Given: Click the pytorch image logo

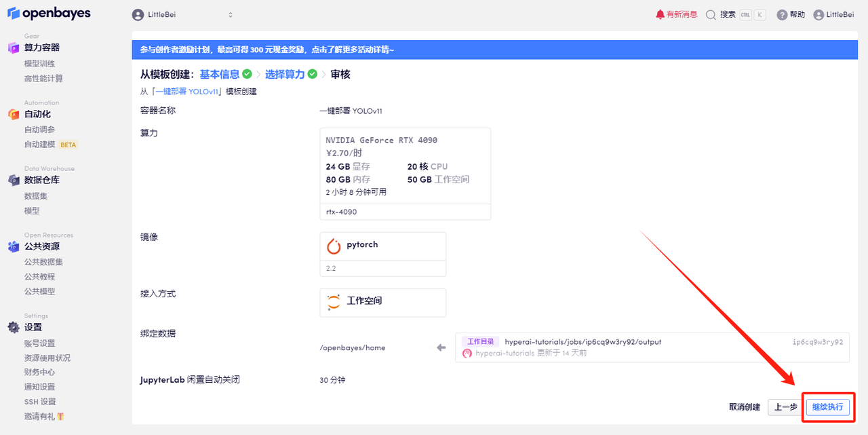Looking at the screenshot, I should click(334, 246).
